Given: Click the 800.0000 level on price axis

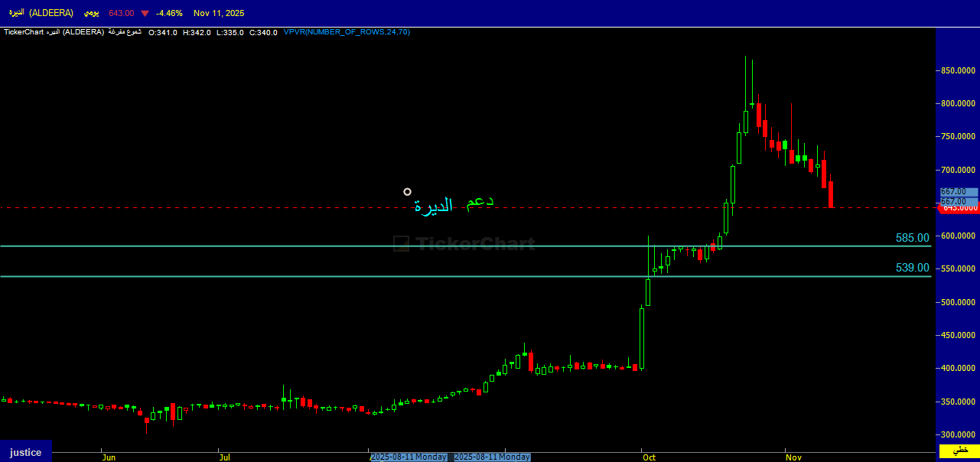Looking at the screenshot, I should [958, 103].
